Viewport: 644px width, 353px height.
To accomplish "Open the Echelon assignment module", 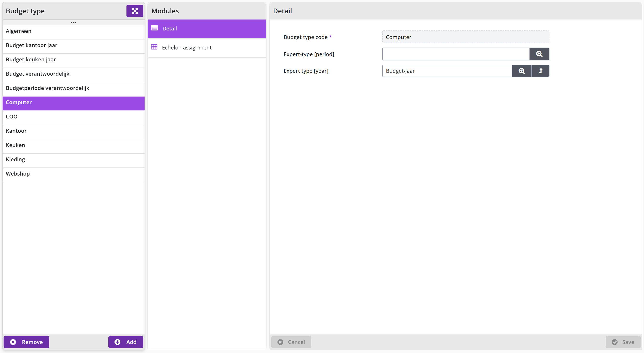I will [207, 47].
